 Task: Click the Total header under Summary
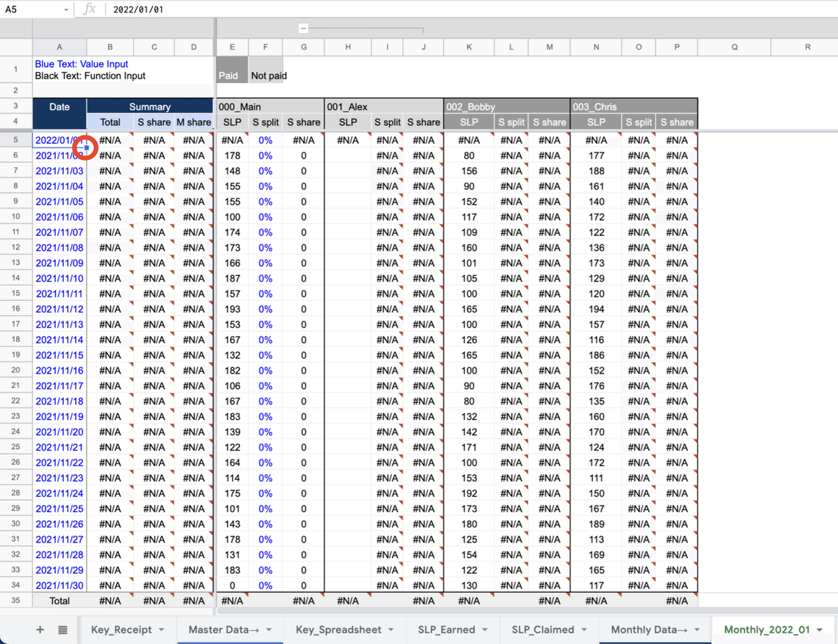(x=110, y=122)
